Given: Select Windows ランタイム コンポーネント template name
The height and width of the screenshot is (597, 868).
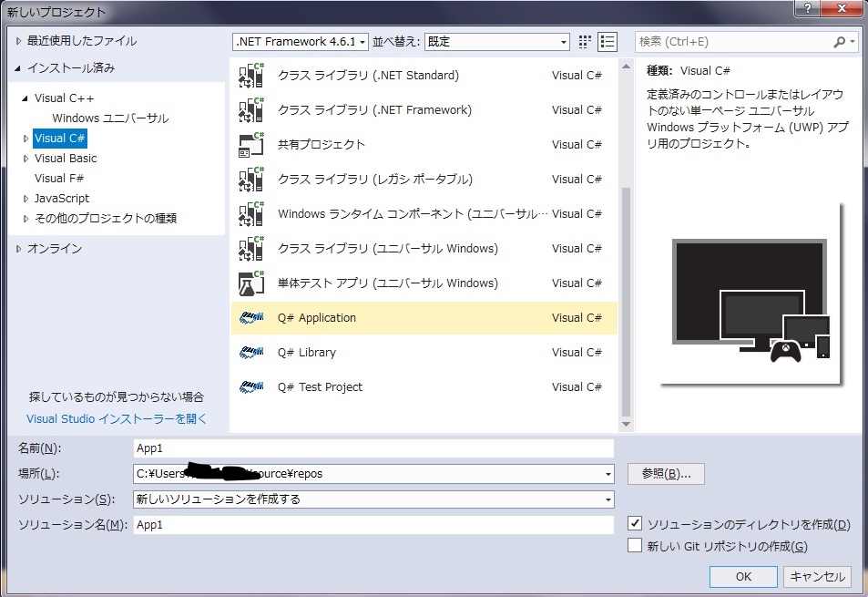Looking at the screenshot, I should point(413,214).
